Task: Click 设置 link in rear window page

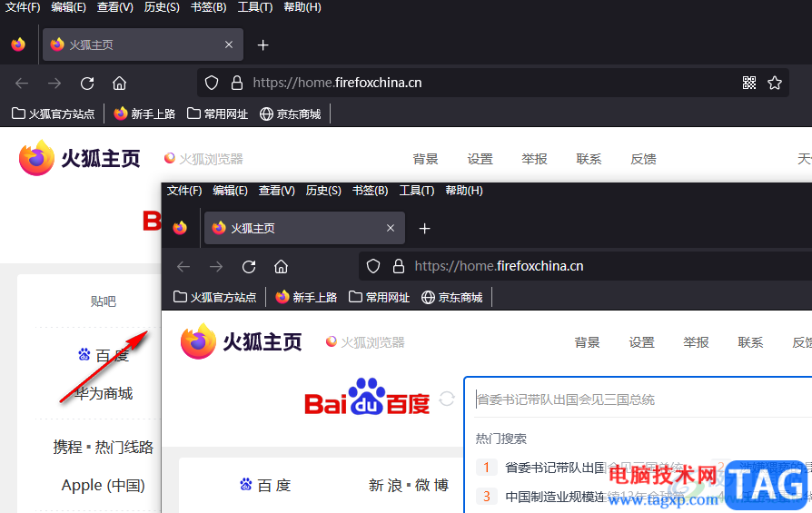Action: (x=480, y=159)
